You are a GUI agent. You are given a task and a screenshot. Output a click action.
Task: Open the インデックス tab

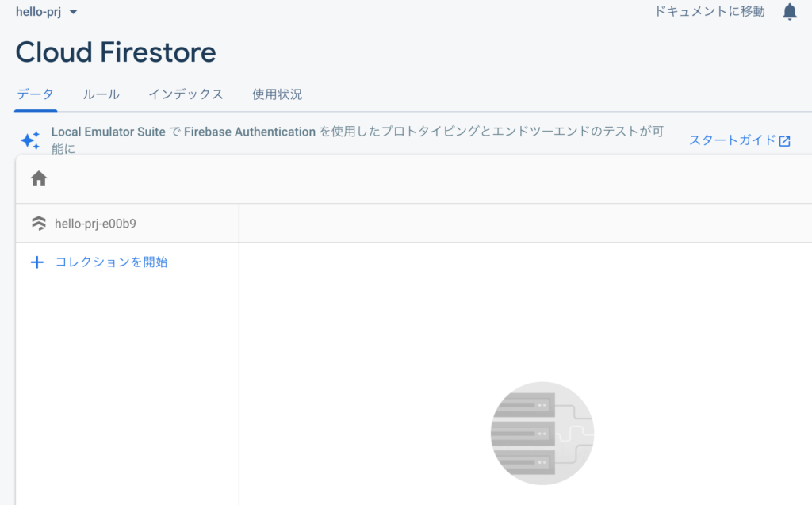pos(186,94)
